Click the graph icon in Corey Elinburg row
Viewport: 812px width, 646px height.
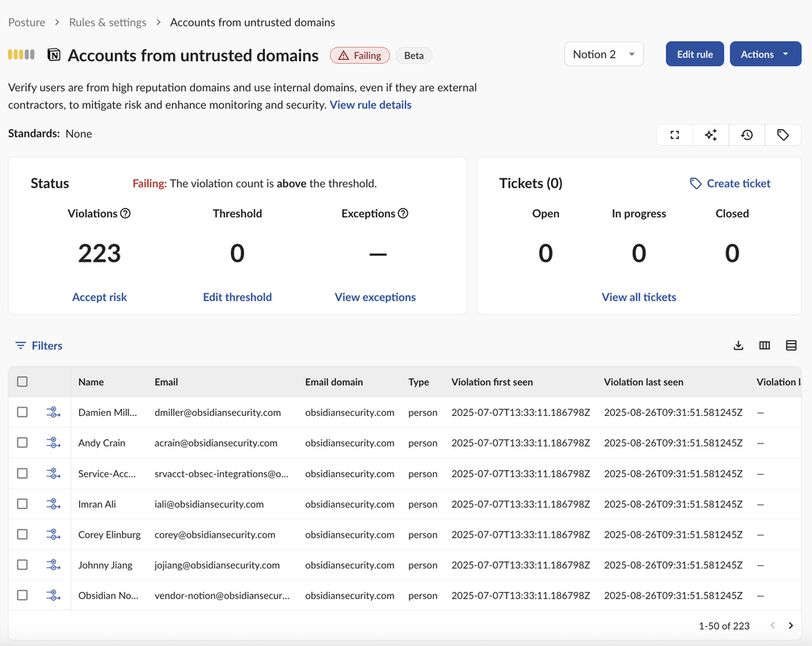(53, 535)
